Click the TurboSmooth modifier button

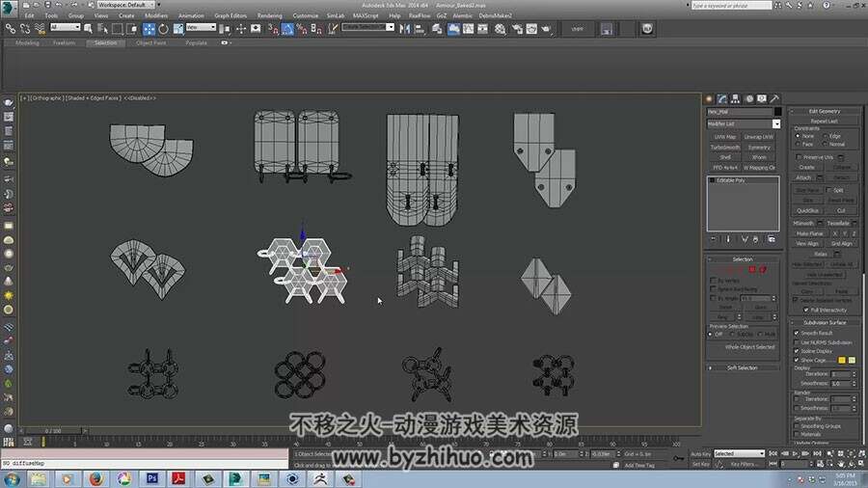[724, 148]
